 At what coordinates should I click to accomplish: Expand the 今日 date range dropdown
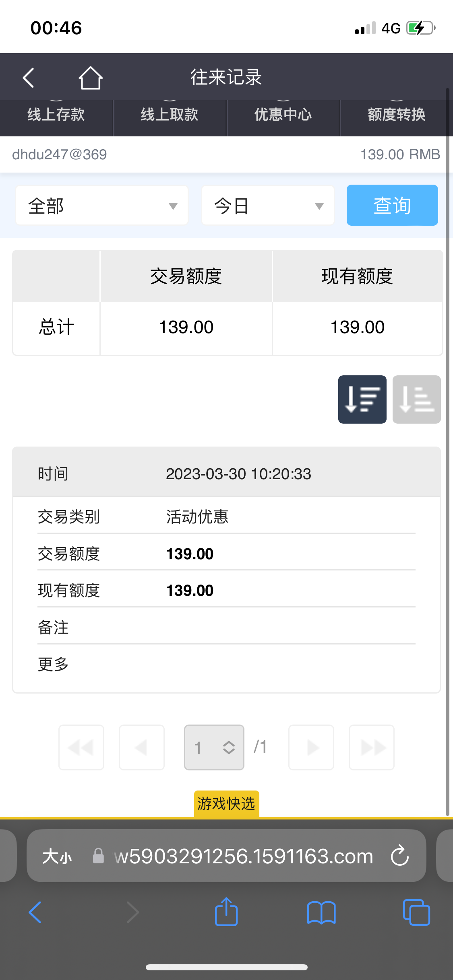point(268,206)
